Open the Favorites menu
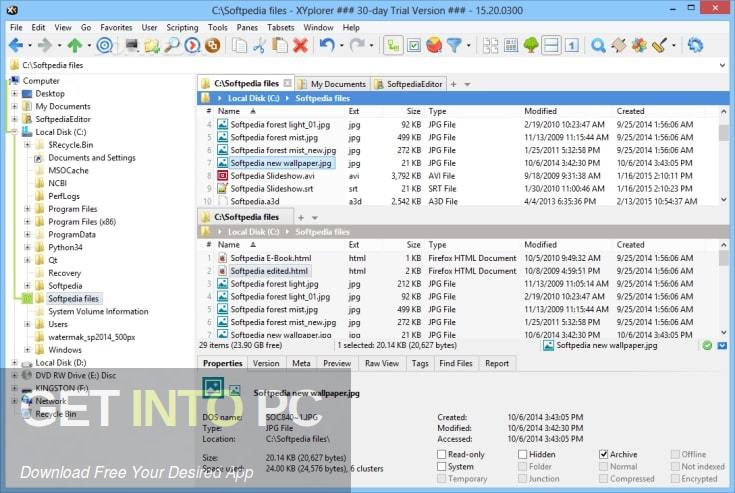Image resolution: width=735 pixels, height=493 pixels. (116, 28)
